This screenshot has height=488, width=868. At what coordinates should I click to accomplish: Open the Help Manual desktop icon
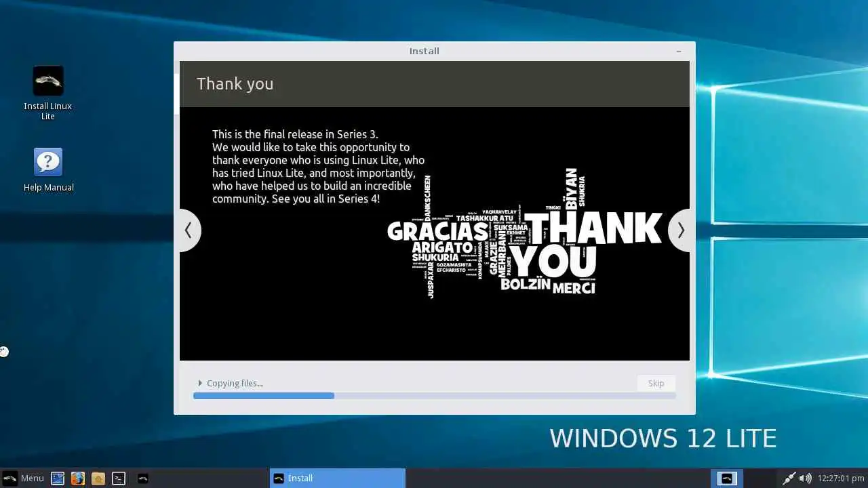tap(48, 169)
